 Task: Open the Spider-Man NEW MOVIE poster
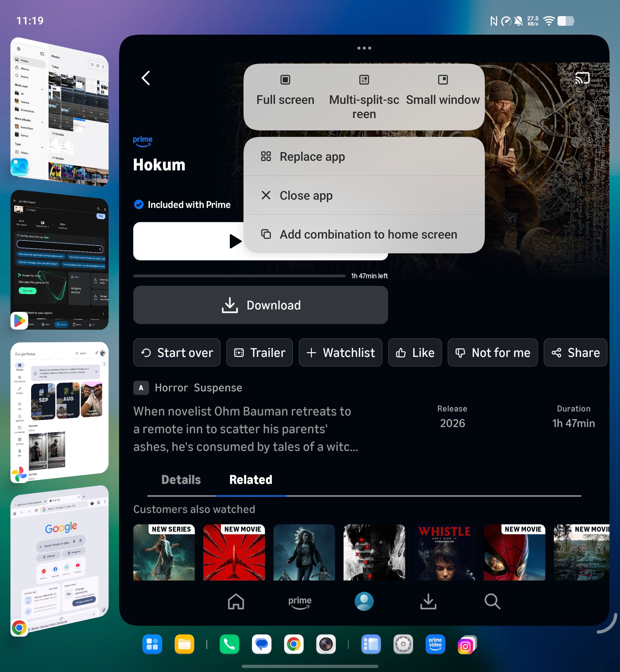click(x=514, y=552)
